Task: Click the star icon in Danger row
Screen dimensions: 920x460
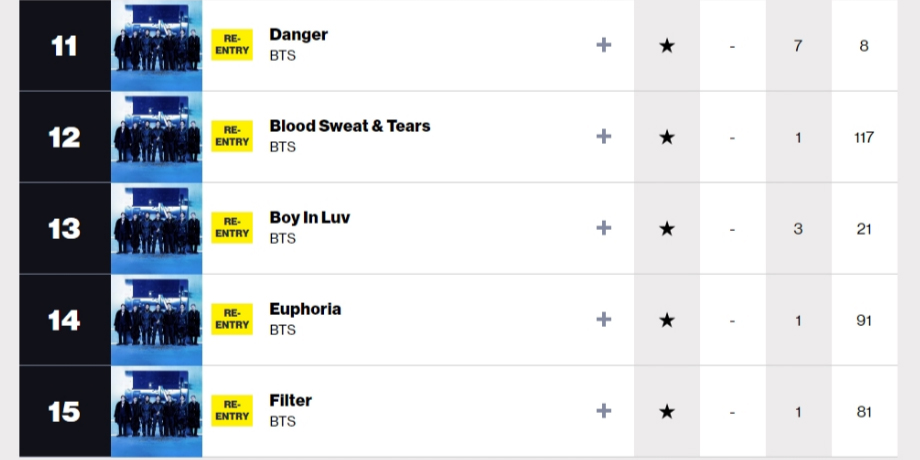Action: point(667,46)
